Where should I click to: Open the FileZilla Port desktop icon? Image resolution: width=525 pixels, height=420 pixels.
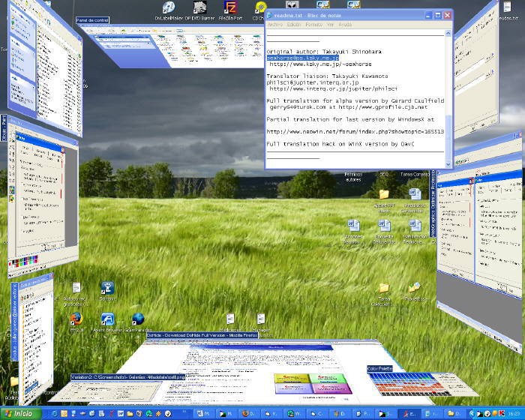click(230, 7)
